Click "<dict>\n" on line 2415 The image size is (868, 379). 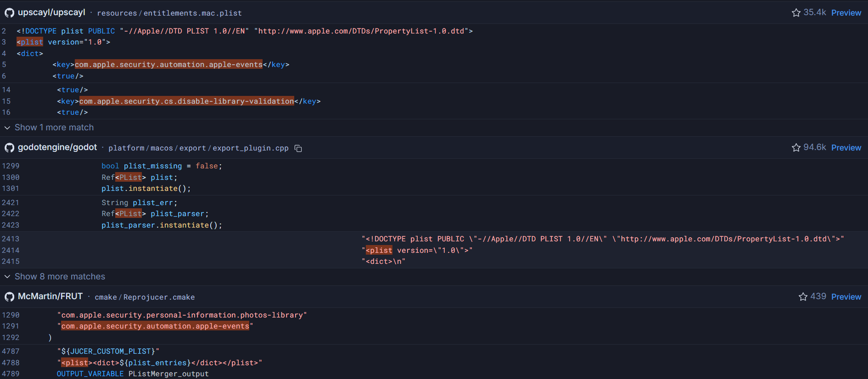pos(383,262)
